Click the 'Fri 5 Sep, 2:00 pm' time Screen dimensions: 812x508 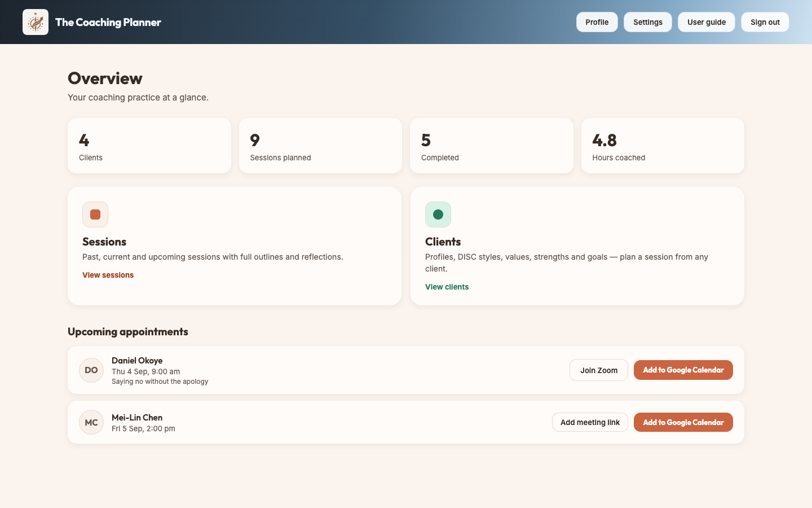coord(143,428)
